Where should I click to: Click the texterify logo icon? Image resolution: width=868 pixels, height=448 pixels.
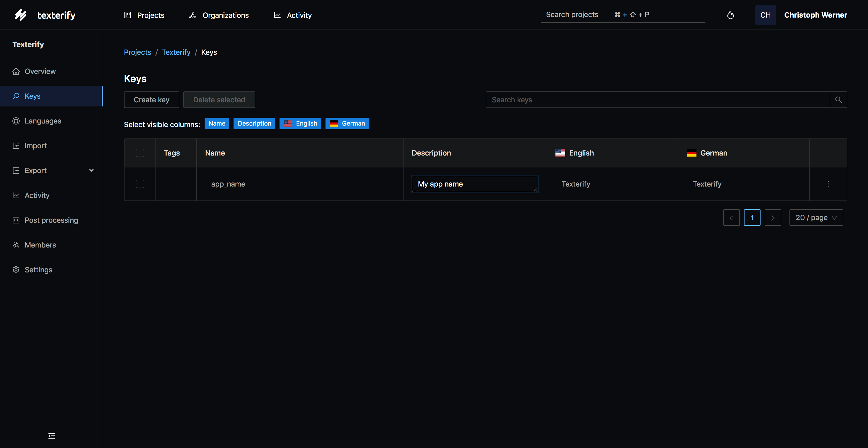[x=21, y=15]
